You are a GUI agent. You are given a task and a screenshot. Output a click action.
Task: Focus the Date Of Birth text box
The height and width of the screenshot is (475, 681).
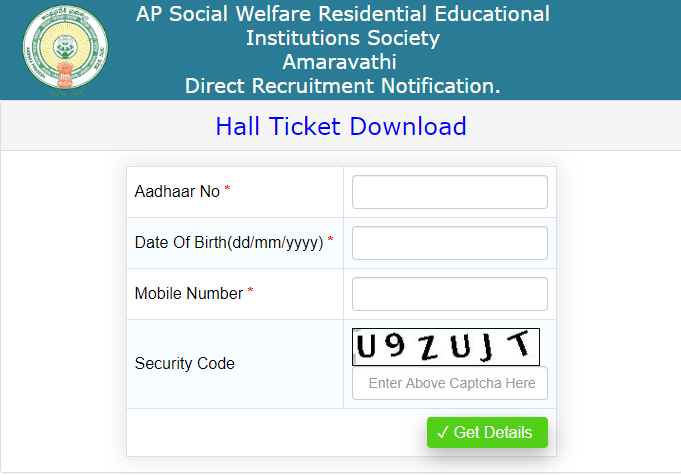(449, 243)
